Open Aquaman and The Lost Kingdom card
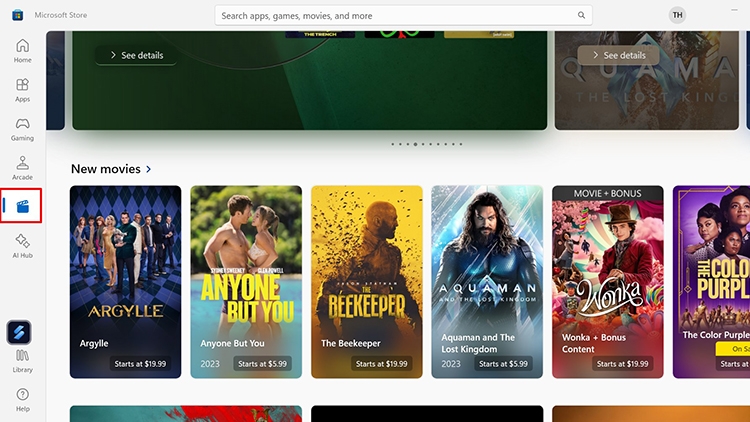This screenshot has height=422, width=750. click(x=487, y=282)
